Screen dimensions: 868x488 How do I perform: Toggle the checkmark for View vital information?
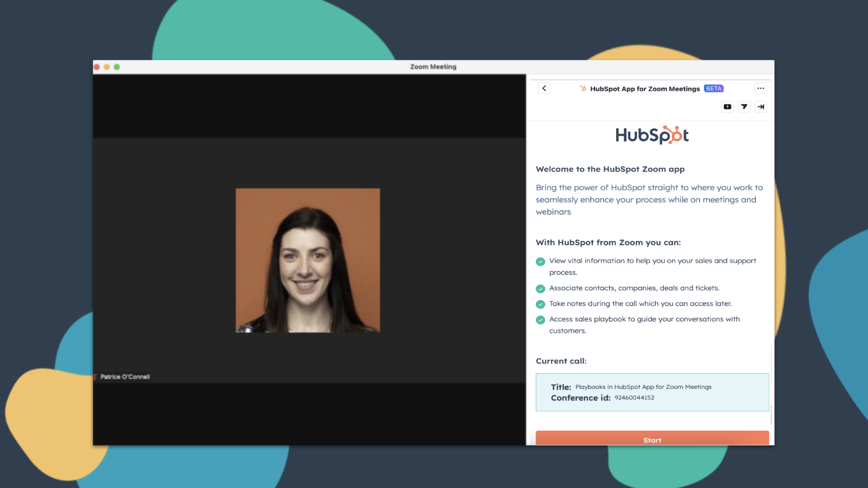coord(540,261)
